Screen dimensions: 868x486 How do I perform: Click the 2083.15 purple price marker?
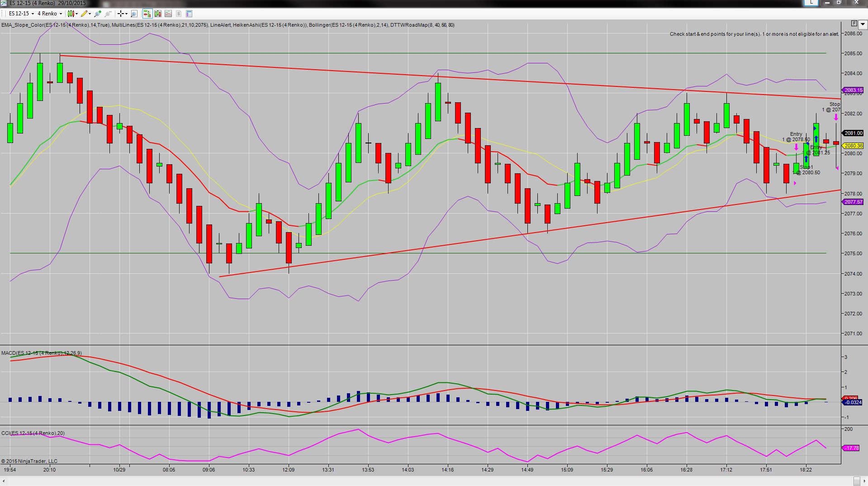854,90
